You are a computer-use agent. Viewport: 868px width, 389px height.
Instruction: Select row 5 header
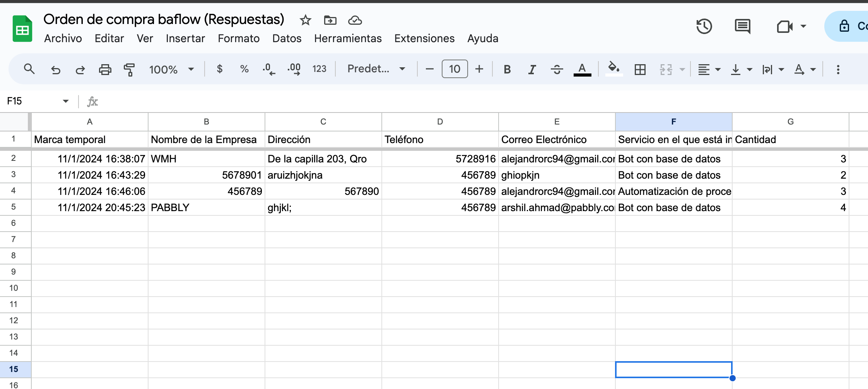(14, 207)
